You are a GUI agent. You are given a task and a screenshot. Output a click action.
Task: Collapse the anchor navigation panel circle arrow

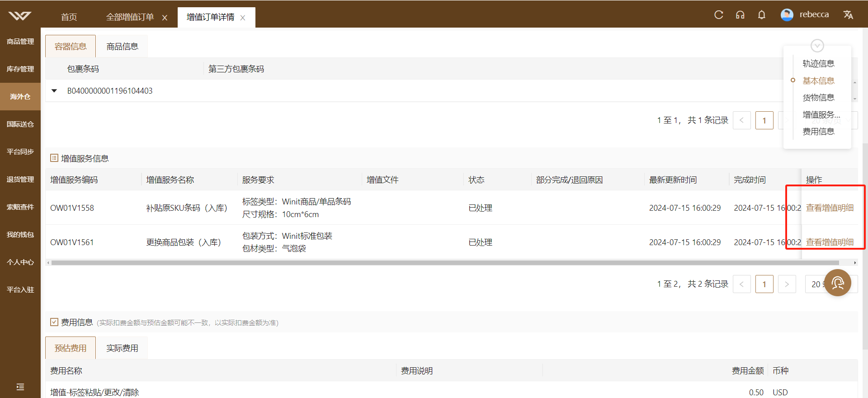(817, 46)
